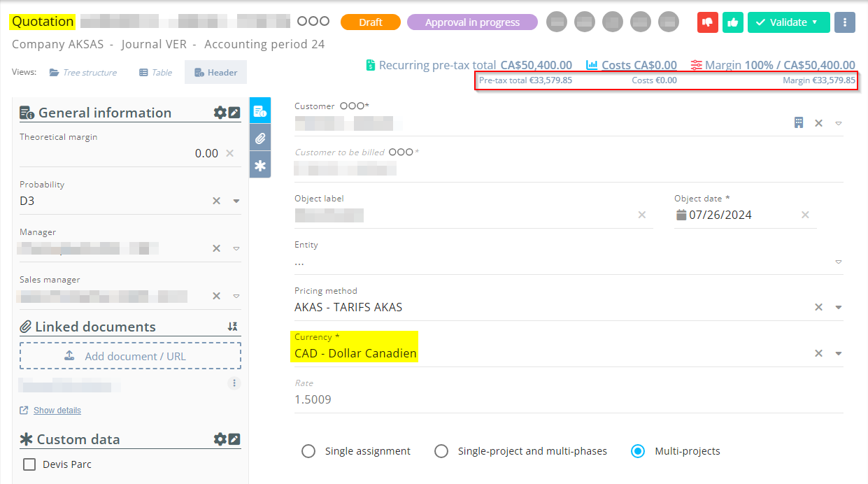The image size is (868, 484).
Task: Open the Show details link
Action: (57, 411)
